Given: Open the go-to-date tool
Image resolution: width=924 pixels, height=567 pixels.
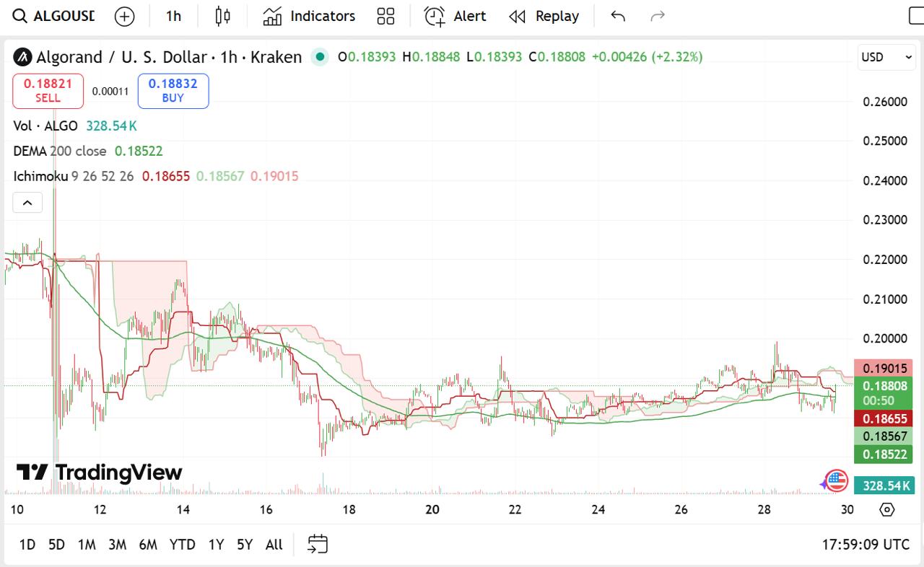Looking at the screenshot, I should coord(316,545).
